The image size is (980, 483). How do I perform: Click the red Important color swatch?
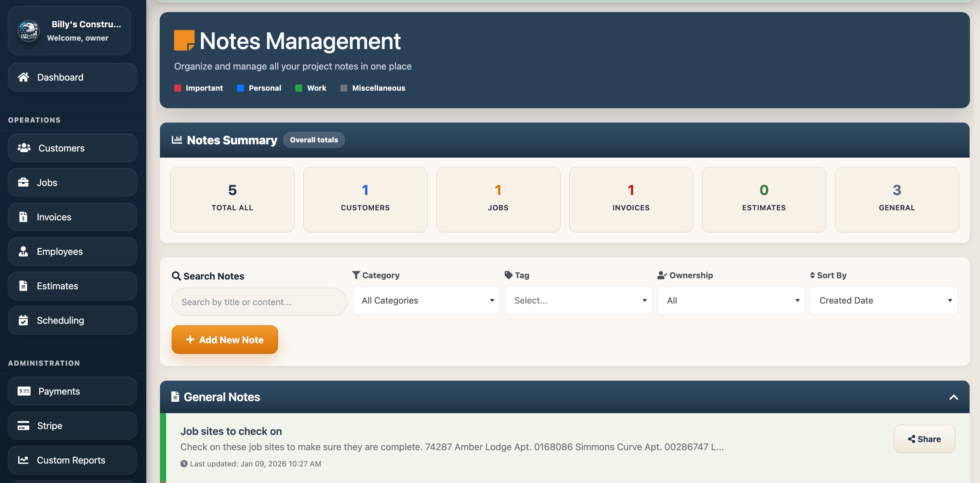[x=178, y=88]
